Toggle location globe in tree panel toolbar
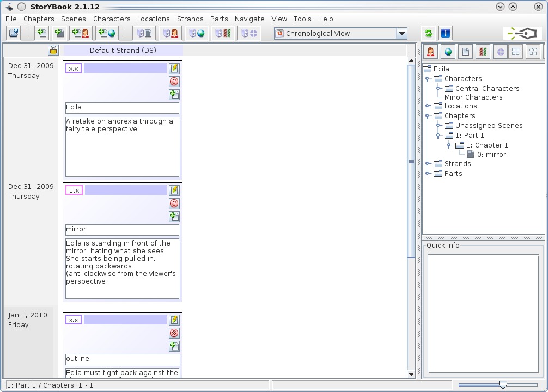This screenshot has width=548, height=392. click(448, 52)
